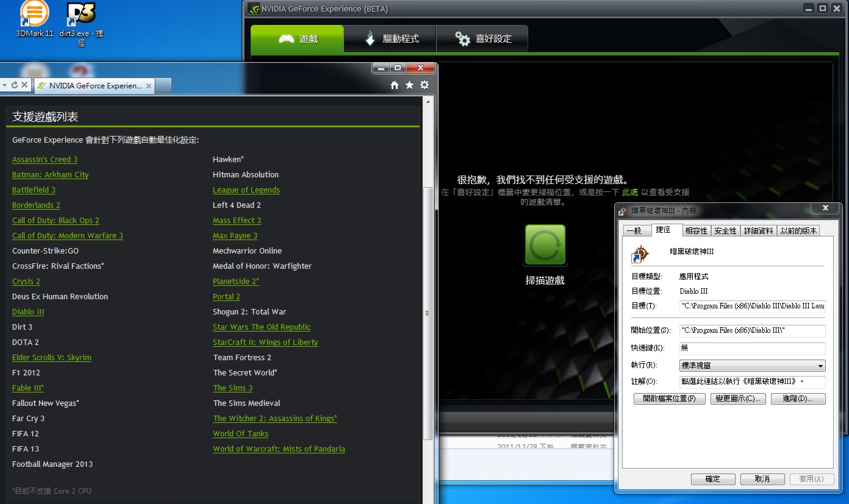The image size is (849, 504).
Task: Open Call of Duty: Black Ops 2 link
Action: (x=56, y=221)
